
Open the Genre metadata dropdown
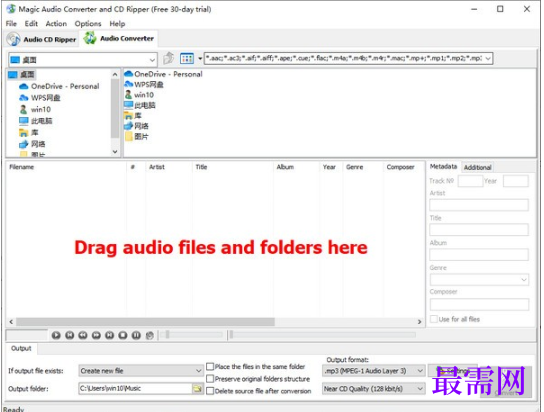(524, 280)
